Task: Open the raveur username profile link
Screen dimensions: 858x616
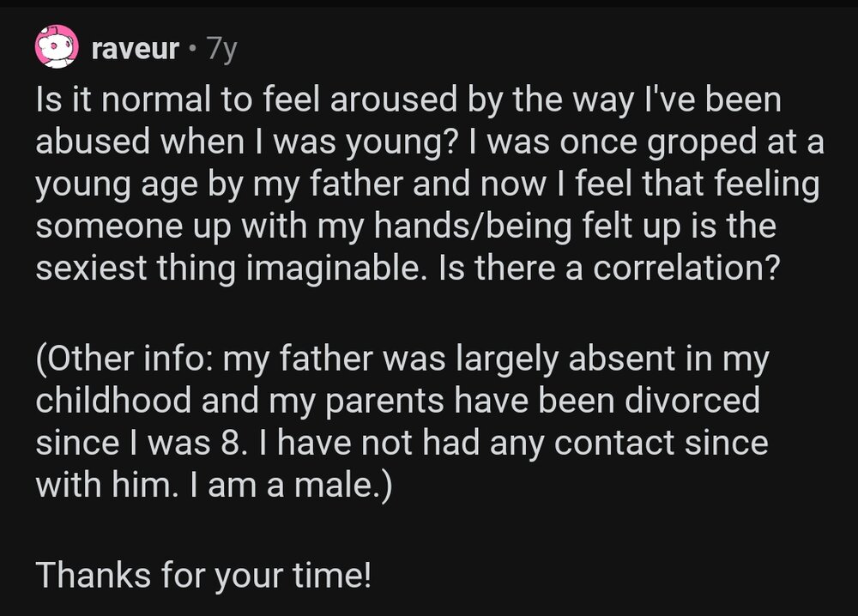Action: coord(134,50)
